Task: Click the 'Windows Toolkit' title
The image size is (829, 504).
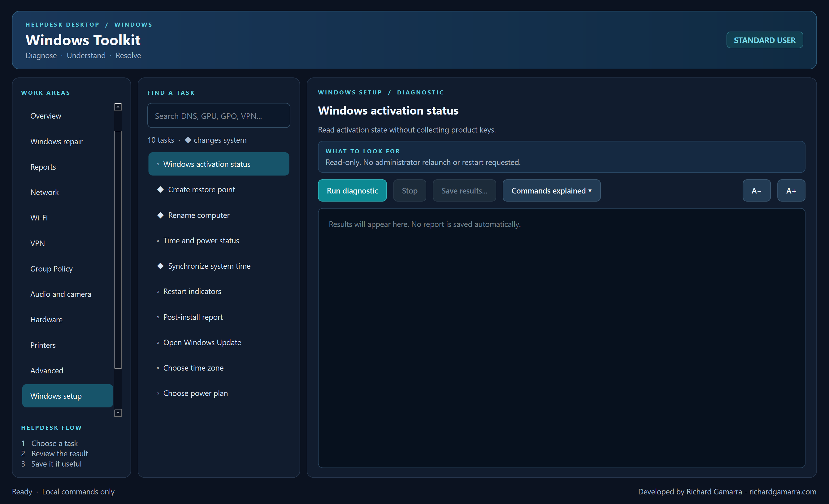Action: [83, 40]
